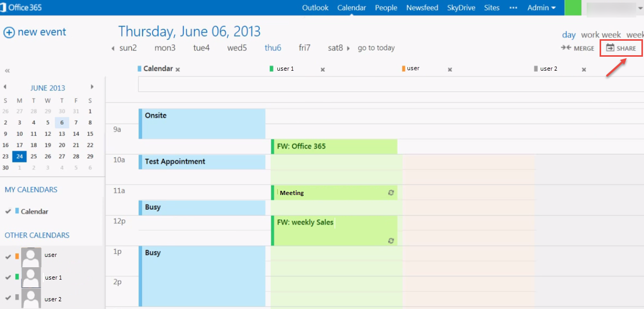
Task: Open more navigation options ellipsis
Action: (x=513, y=8)
